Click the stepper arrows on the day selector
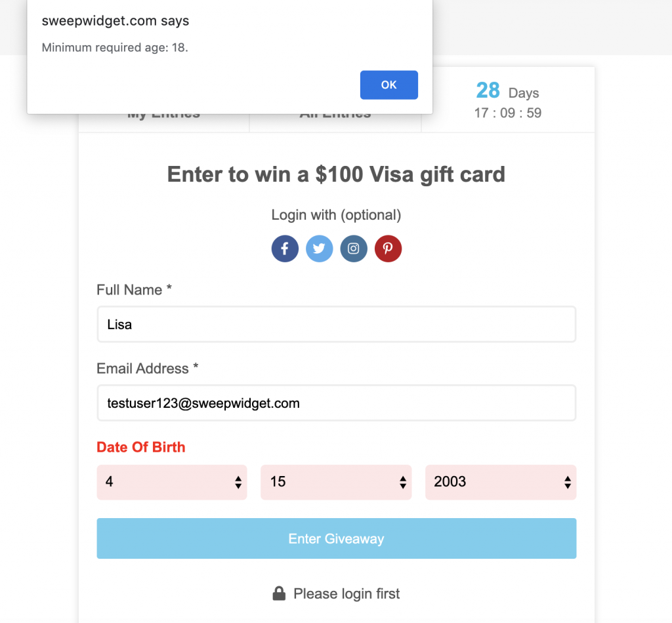 403,483
